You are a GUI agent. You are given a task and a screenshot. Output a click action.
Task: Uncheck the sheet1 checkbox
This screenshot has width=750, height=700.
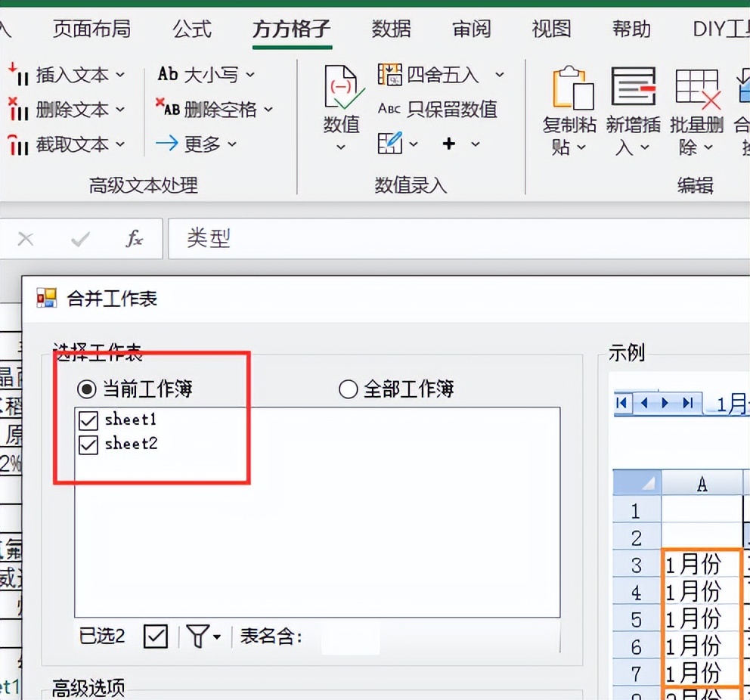(x=88, y=420)
